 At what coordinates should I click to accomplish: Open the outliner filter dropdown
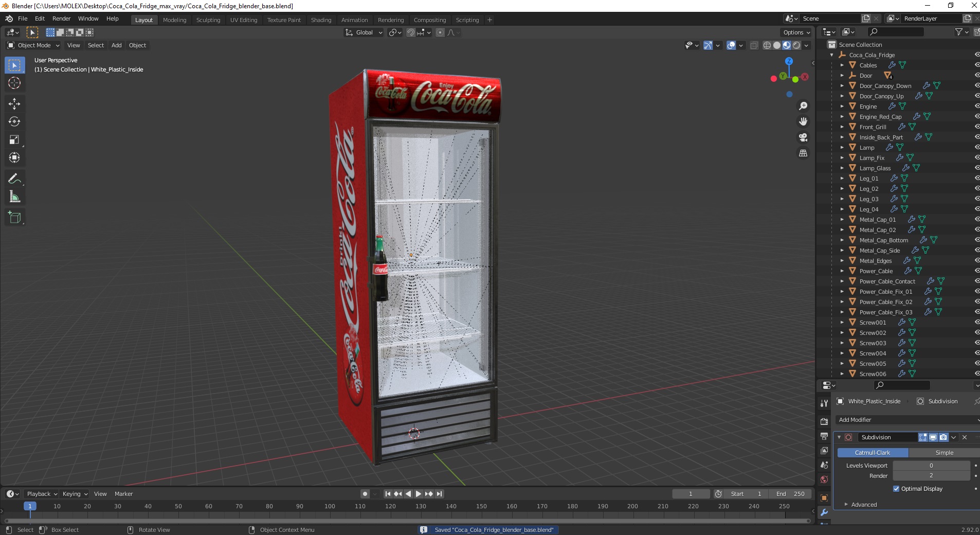[961, 32]
